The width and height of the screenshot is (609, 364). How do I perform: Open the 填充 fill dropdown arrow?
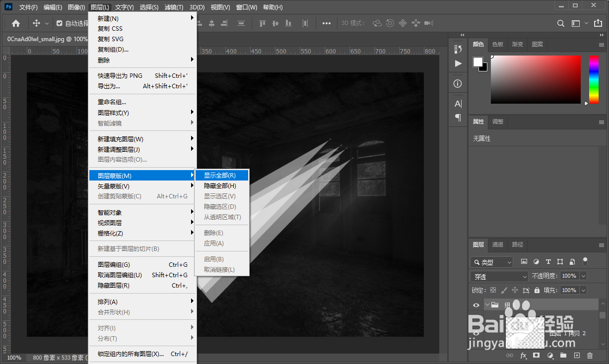(583, 290)
